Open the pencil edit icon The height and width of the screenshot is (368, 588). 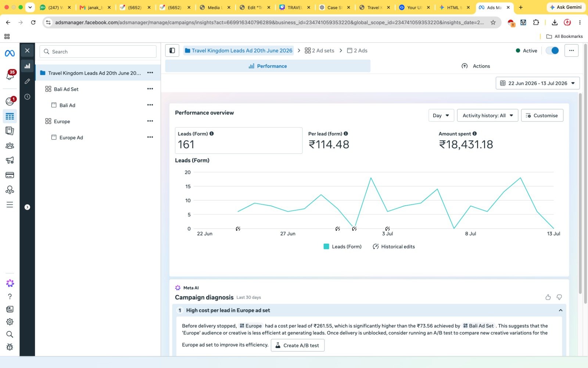pos(27,81)
